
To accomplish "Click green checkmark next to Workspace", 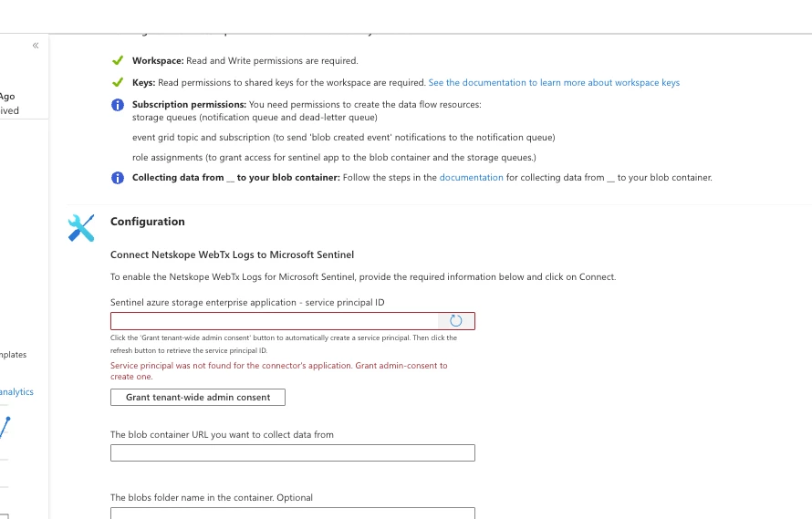I will 118,60.
